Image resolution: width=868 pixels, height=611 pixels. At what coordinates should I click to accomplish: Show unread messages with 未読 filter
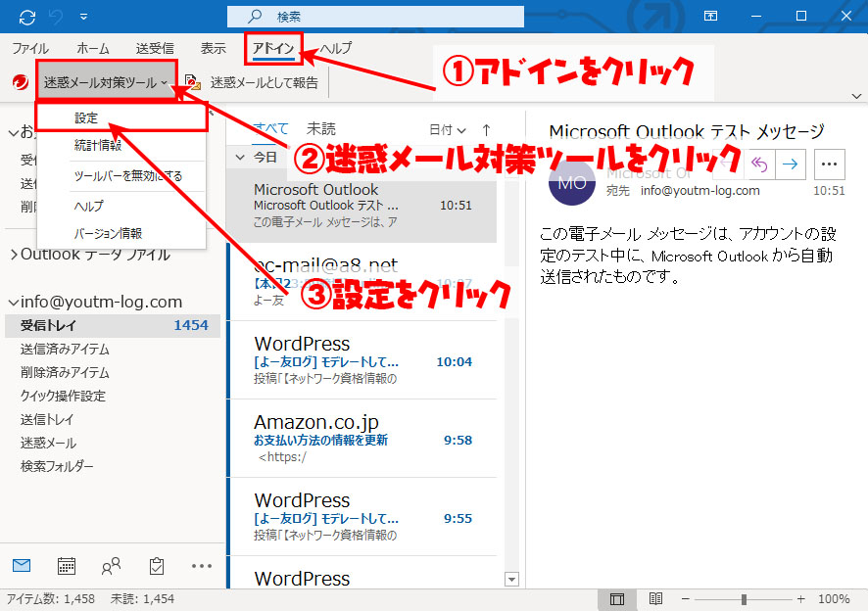click(x=321, y=129)
